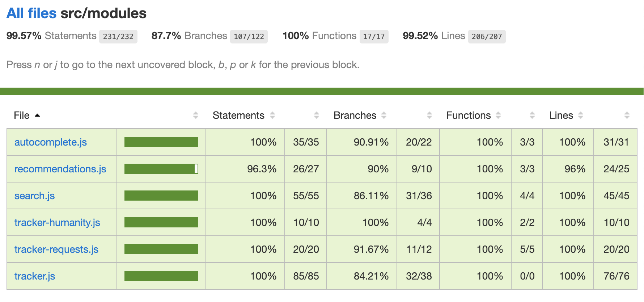The width and height of the screenshot is (644, 302).
Task: Select the tracker-humanity.js coverage bar
Action: pyautogui.click(x=161, y=222)
